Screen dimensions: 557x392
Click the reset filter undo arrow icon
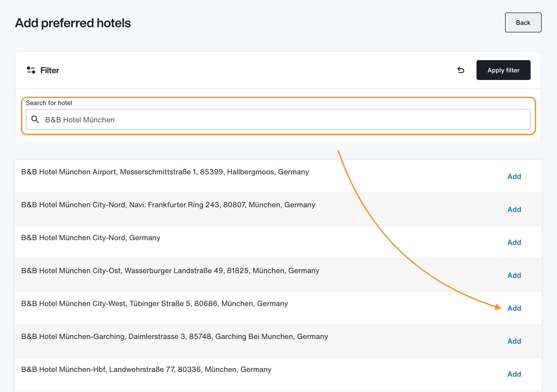[x=461, y=70]
